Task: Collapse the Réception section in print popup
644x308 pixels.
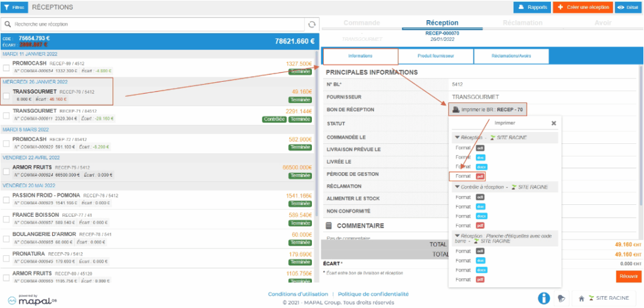Action: click(x=456, y=137)
